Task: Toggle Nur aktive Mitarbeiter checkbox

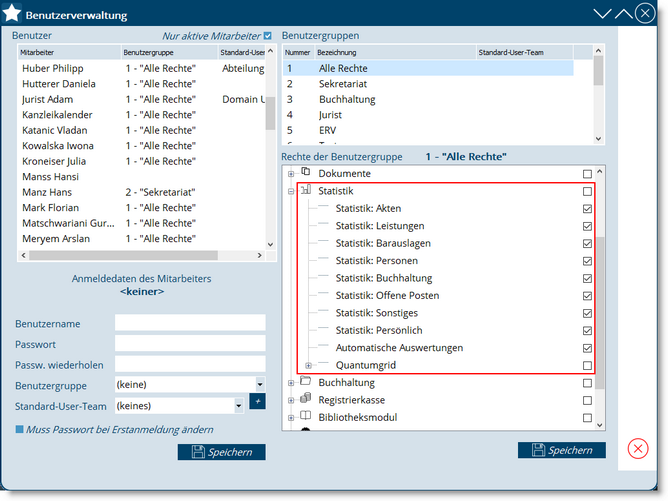Action: pyautogui.click(x=268, y=36)
